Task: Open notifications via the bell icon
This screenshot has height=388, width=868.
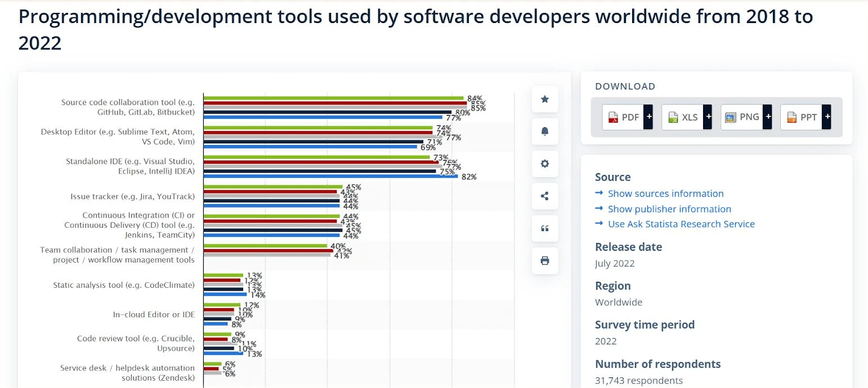Action: click(544, 131)
